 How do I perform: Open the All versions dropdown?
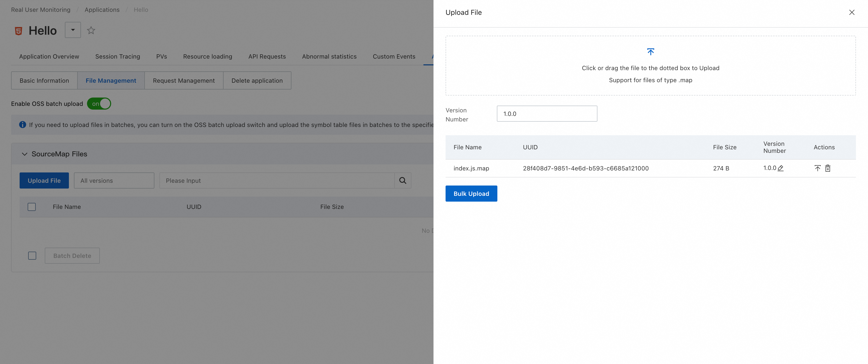114,180
